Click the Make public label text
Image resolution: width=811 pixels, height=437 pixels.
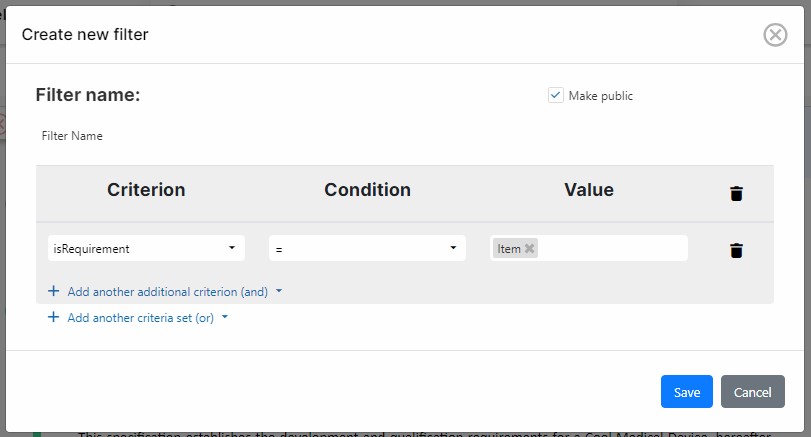pos(600,96)
